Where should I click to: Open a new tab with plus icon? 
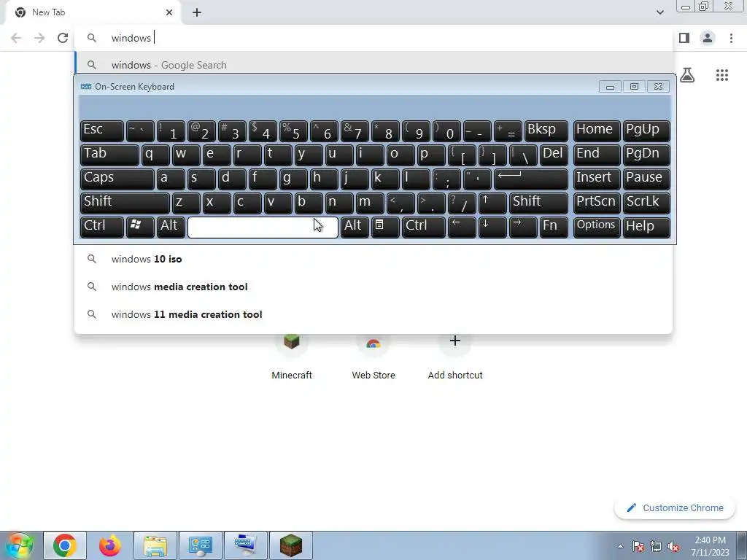tap(197, 12)
